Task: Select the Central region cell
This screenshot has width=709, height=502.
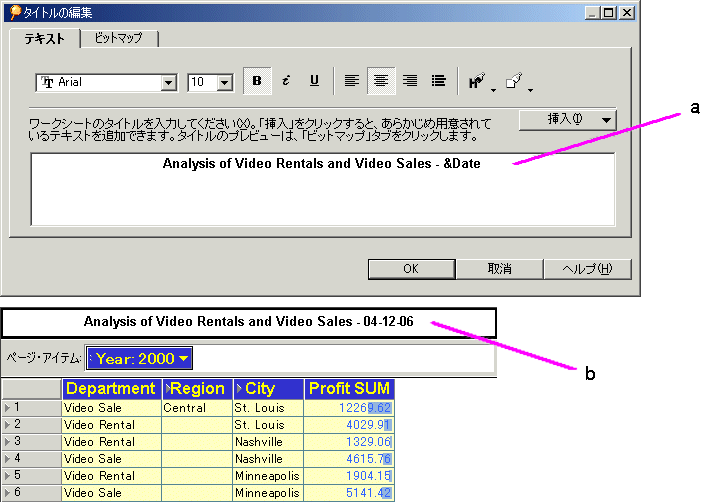Action: 197,408
